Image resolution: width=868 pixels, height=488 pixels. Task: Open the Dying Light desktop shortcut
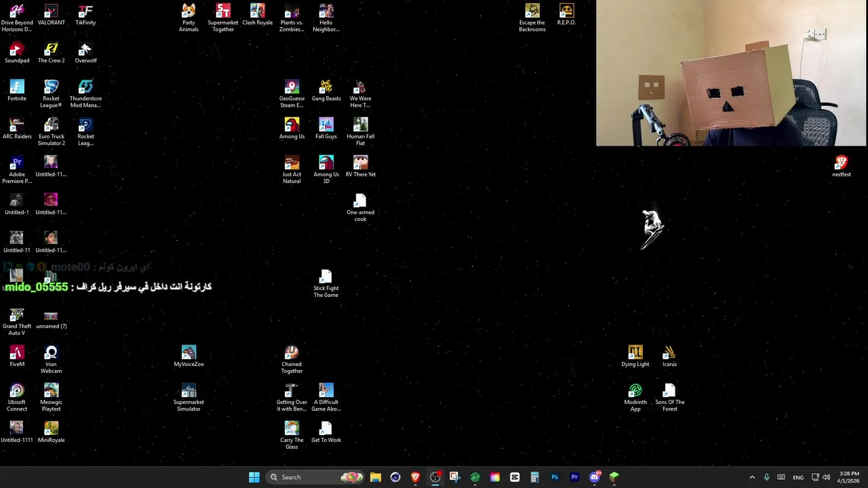[635, 357]
